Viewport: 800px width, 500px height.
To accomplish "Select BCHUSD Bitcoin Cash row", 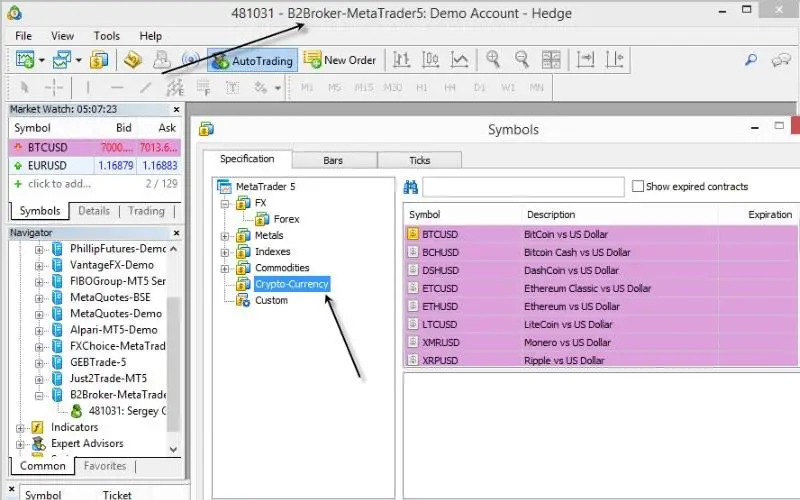I will pyautogui.click(x=601, y=253).
